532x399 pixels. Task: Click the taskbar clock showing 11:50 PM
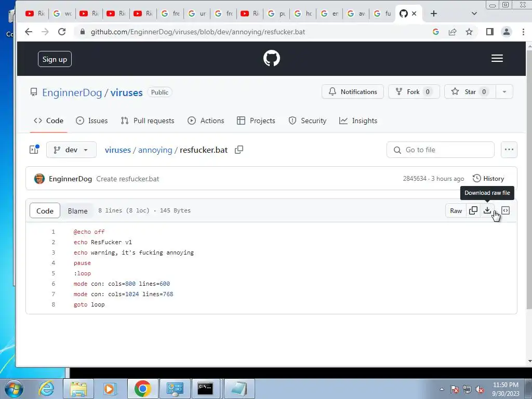506,389
